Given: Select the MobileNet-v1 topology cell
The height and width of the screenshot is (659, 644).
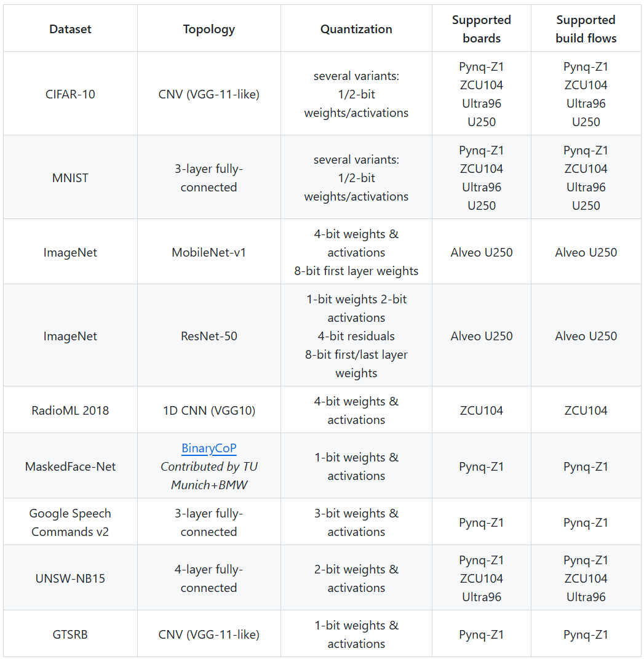Looking at the screenshot, I should pyautogui.click(x=209, y=252).
